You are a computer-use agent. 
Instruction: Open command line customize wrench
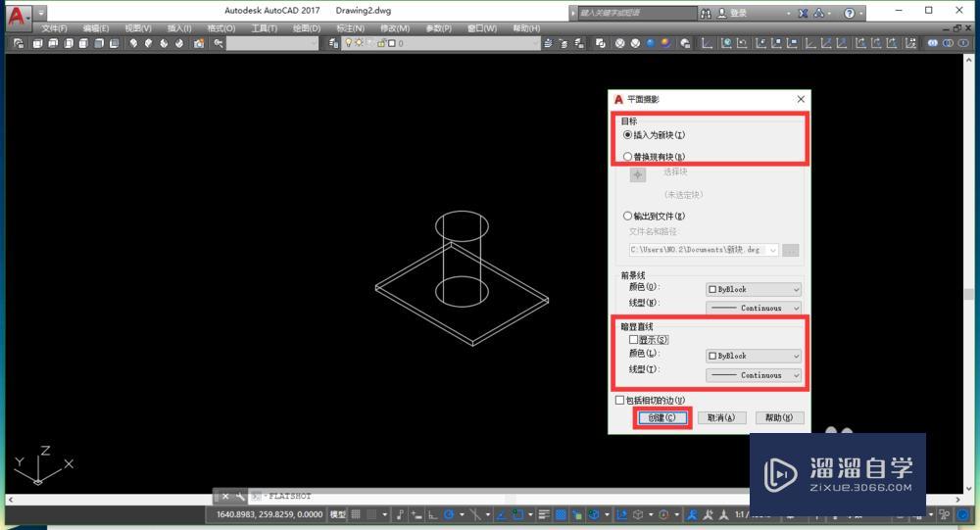240,497
